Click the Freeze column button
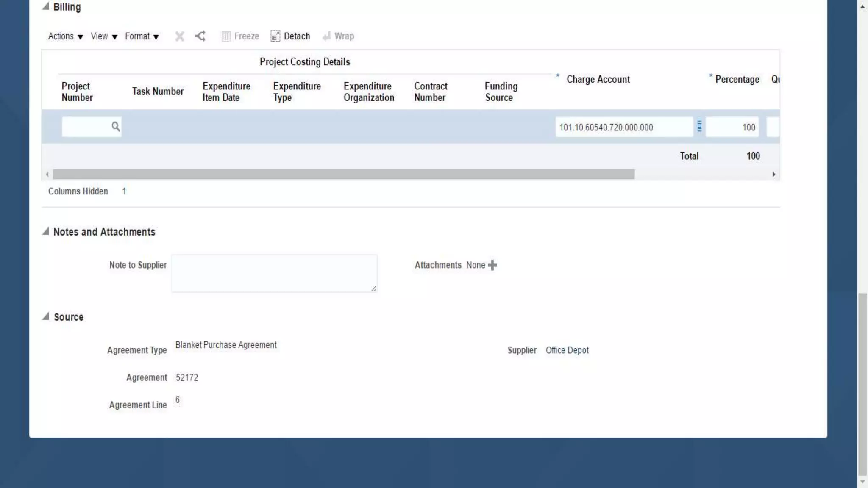This screenshot has width=868, height=488. pyautogui.click(x=240, y=36)
